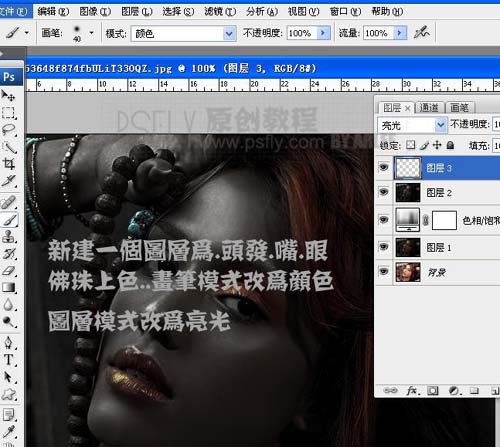Select the Horizontal Type tool

click(x=9, y=360)
